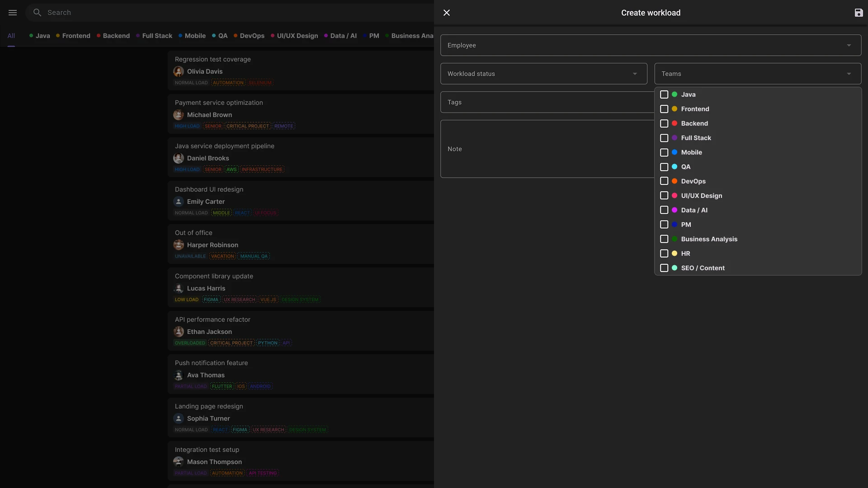Enable the DevOps team checkbox
This screenshot has width=868, height=488.
(x=664, y=181)
